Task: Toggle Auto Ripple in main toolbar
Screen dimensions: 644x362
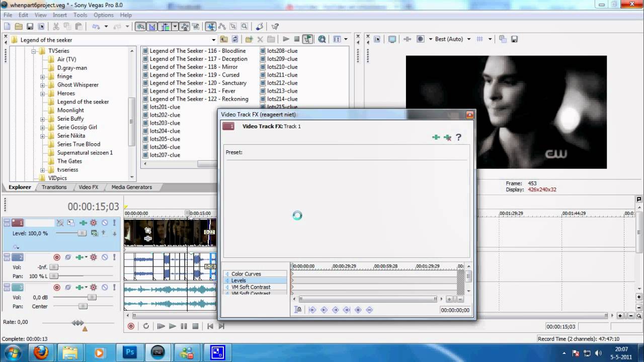Action: tap(165, 27)
